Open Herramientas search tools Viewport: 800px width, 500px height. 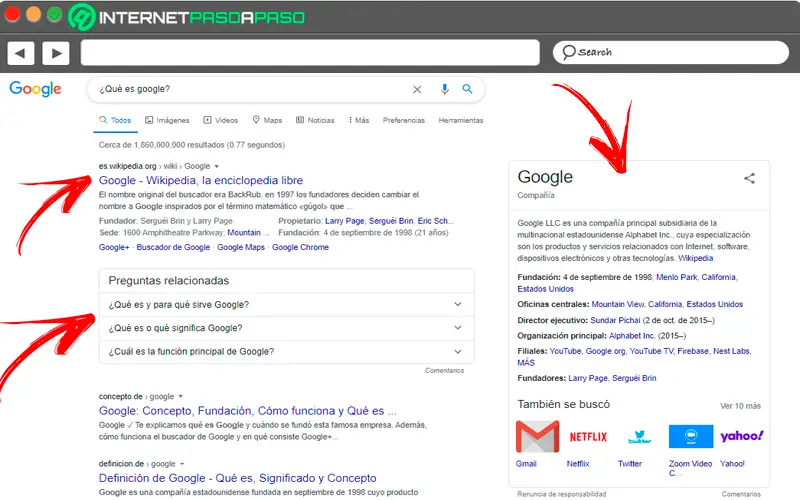pyautogui.click(x=461, y=120)
